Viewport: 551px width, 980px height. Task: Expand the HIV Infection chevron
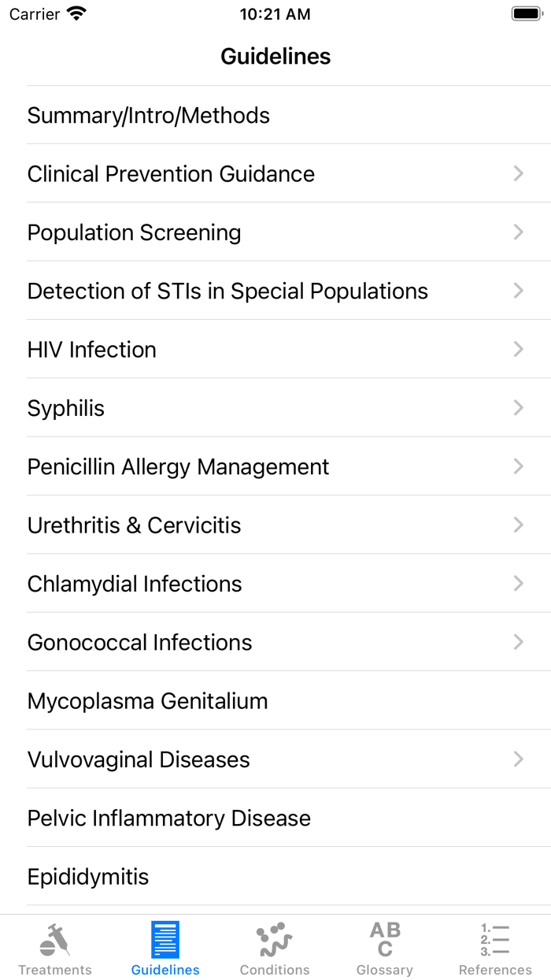pos(518,349)
